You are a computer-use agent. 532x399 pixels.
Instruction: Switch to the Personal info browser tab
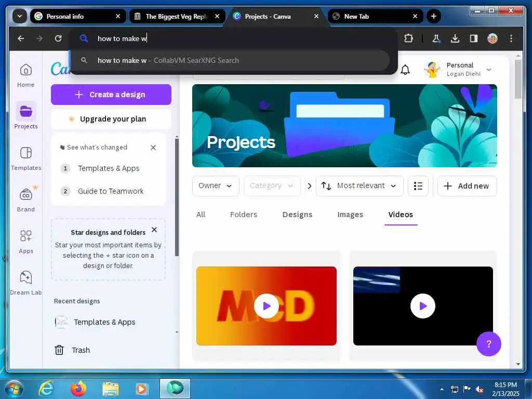78,16
